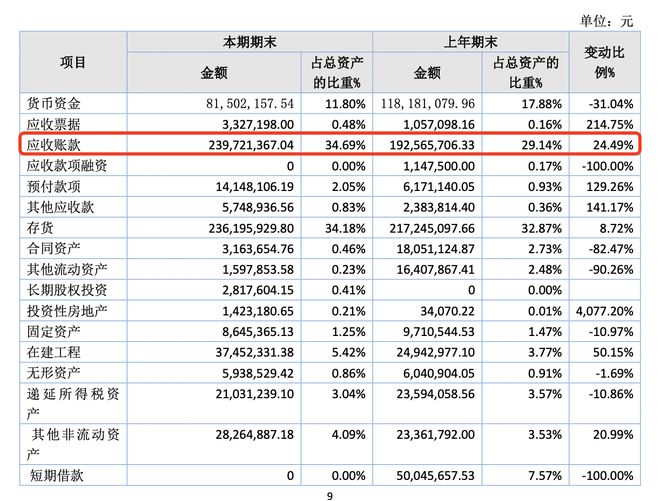
Task: Click the 129.26% change value
Action: tap(609, 187)
